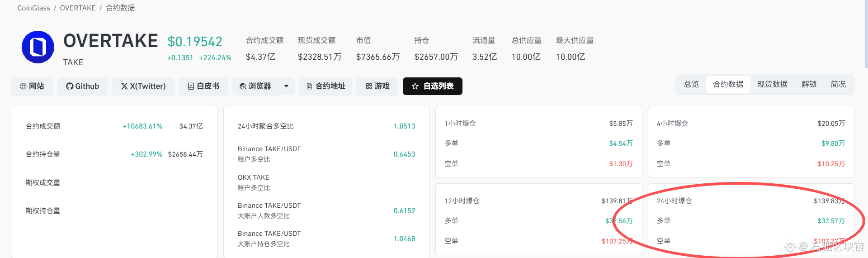Viewport: 868px width, 258px height.
Task: Switch to the 现货数据 tab
Action: click(x=773, y=84)
